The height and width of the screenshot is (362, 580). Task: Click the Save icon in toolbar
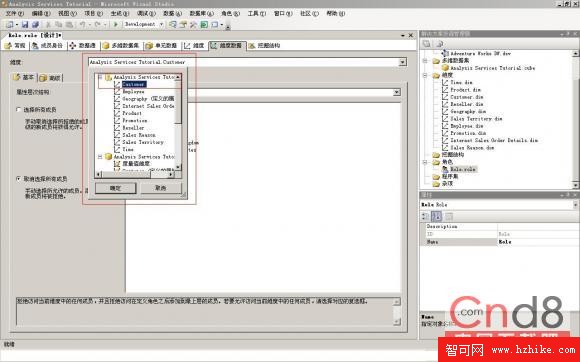pyautogui.click(x=25, y=24)
